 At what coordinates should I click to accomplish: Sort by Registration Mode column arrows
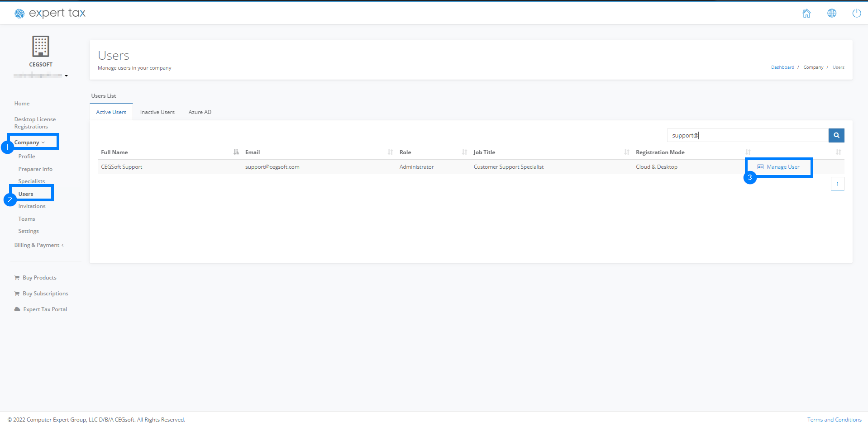(x=748, y=152)
